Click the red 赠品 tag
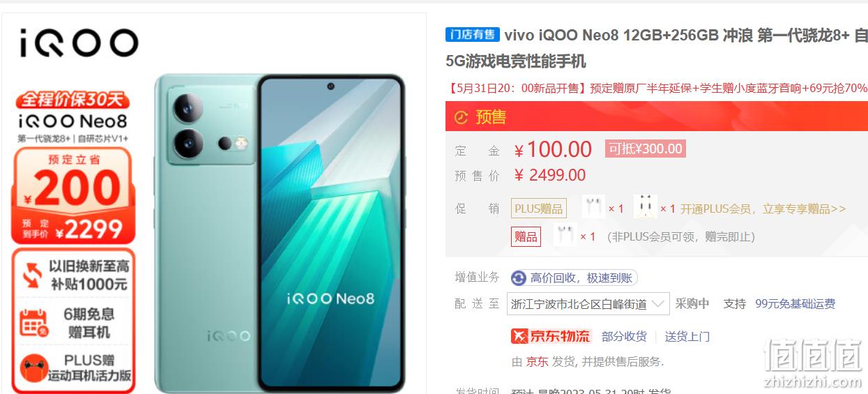Viewport: 868px width, 394px height. tap(526, 236)
